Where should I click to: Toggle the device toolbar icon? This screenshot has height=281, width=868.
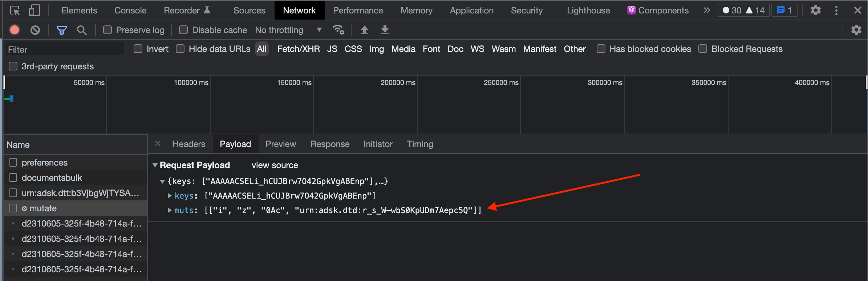34,11
